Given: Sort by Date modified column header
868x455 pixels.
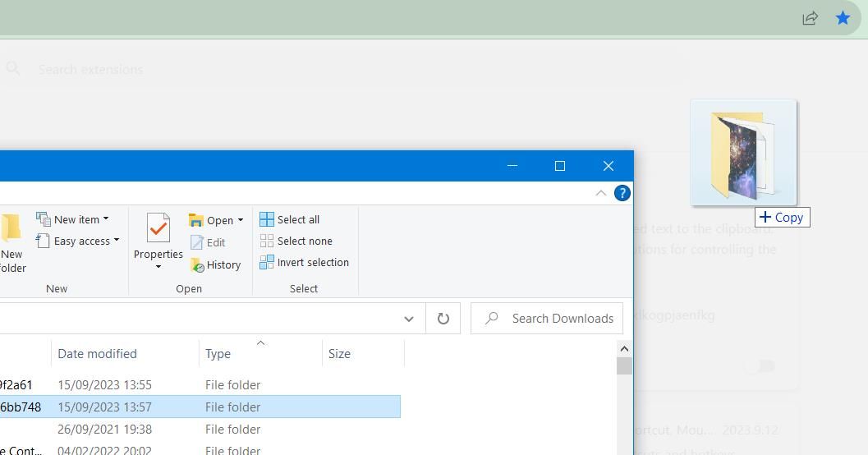Looking at the screenshot, I should point(97,354).
